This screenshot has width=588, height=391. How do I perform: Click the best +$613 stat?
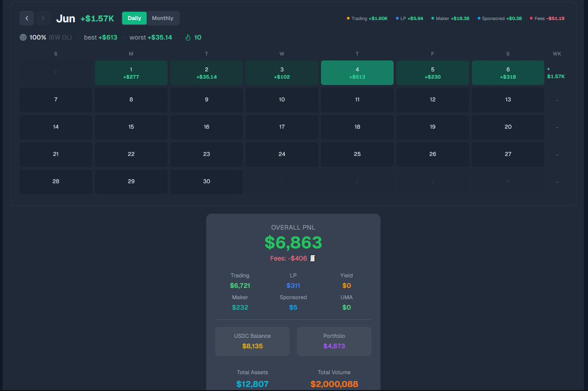coord(100,37)
